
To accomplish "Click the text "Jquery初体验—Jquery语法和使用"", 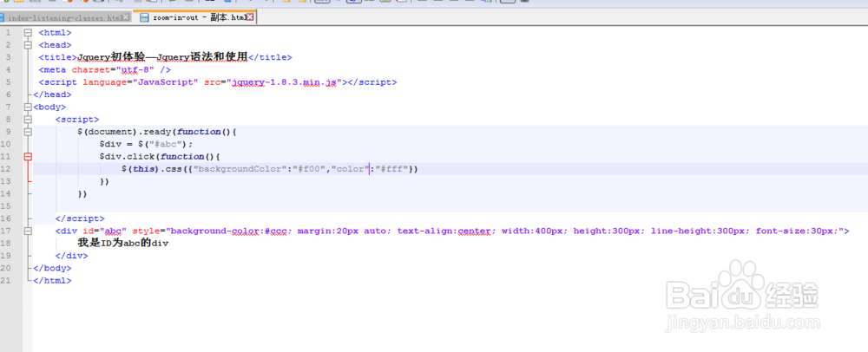I will (x=161, y=57).
